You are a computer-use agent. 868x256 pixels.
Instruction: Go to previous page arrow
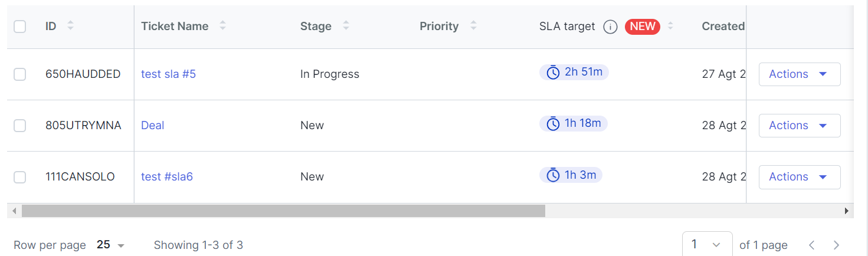pyautogui.click(x=812, y=245)
